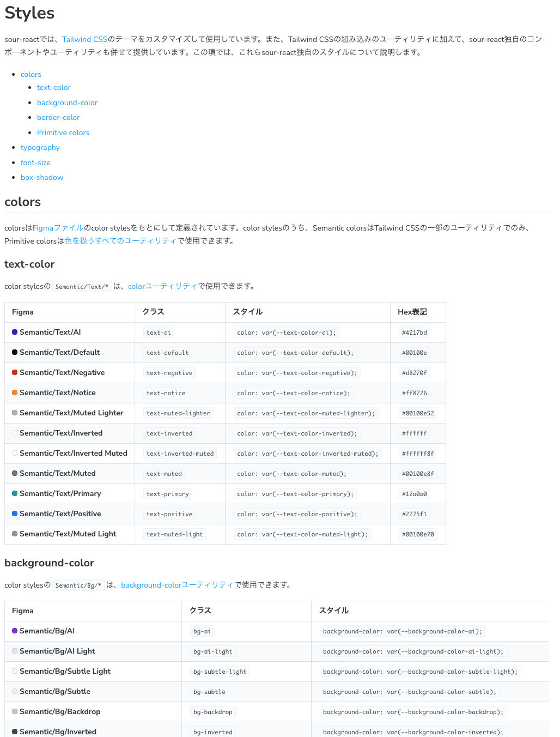The height and width of the screenshot is (737, 560).
Task: Click the Semantic/Bg/Backdrop color dot
Action: 15,711
